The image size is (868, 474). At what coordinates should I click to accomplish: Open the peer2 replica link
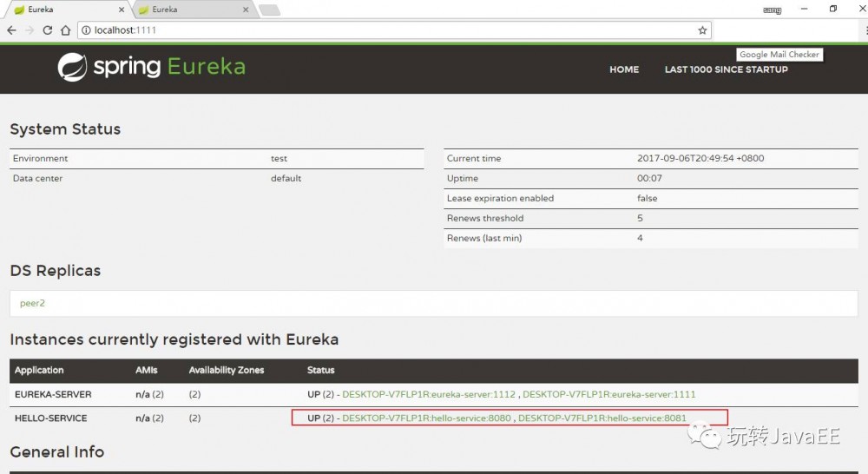point(32,303)
